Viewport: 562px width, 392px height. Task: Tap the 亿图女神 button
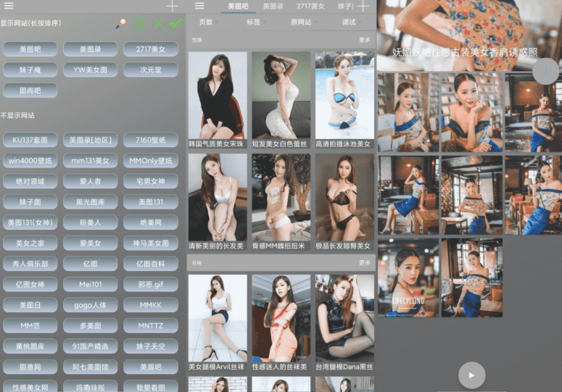[30, 284]
